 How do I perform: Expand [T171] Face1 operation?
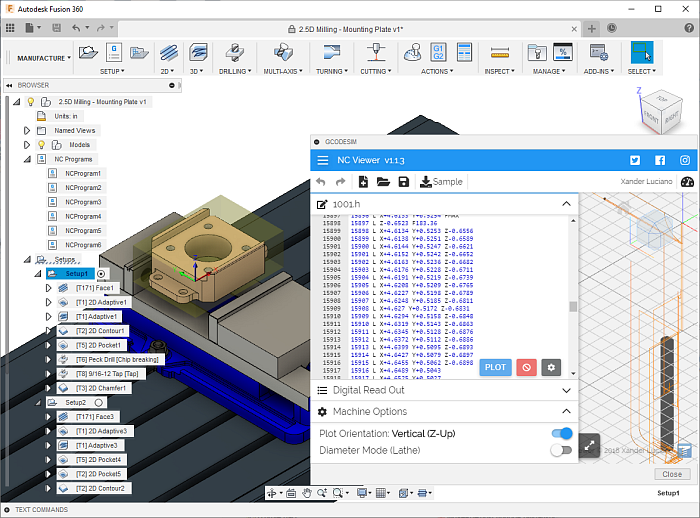[48, 288]
